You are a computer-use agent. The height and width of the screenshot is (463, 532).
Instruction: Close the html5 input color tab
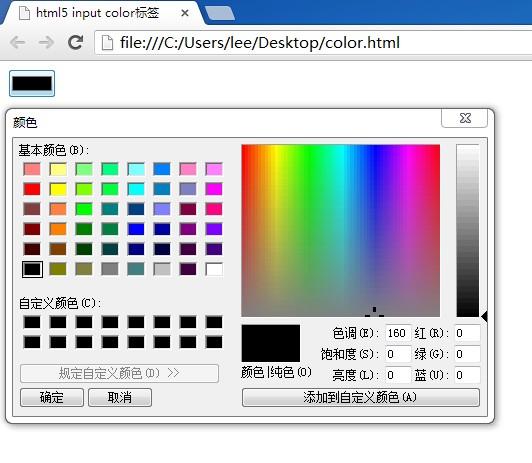click(185, 13)
